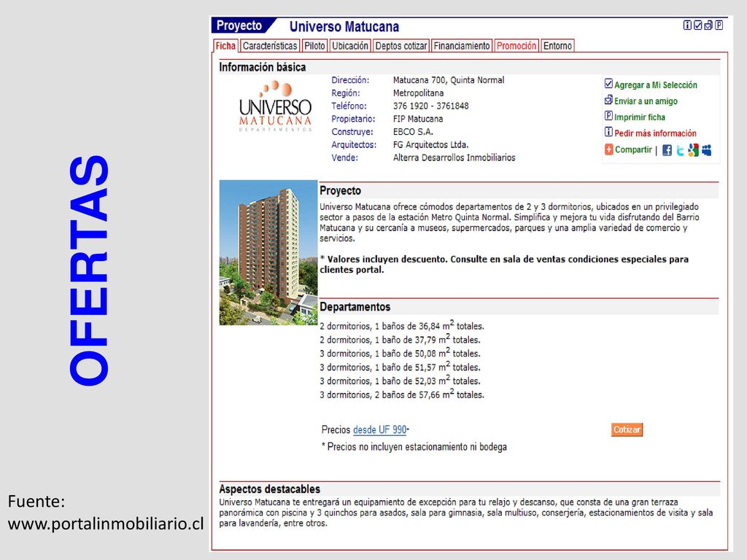
Task: Click the Departamentos section heading
Action: 355,307
